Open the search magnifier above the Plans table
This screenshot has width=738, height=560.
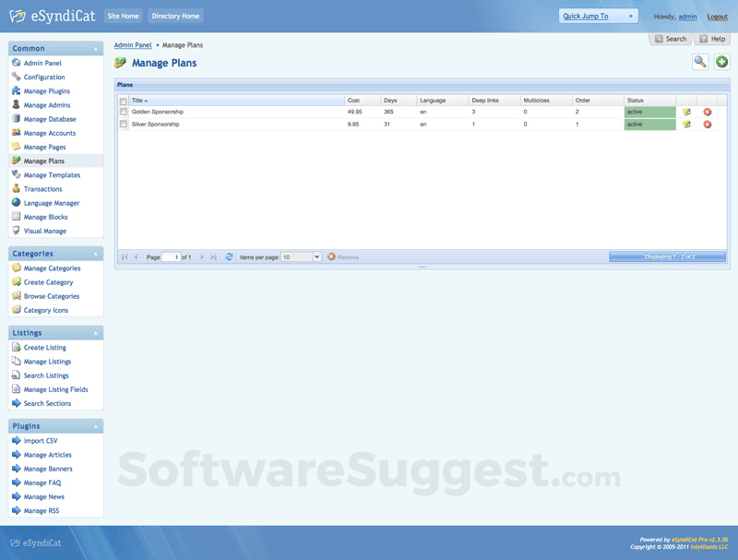pos(700,62)
